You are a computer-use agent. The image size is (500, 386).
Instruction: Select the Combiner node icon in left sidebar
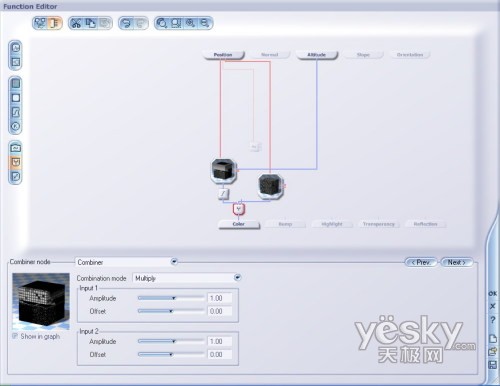pyautogui.click(x=16, y=162)
